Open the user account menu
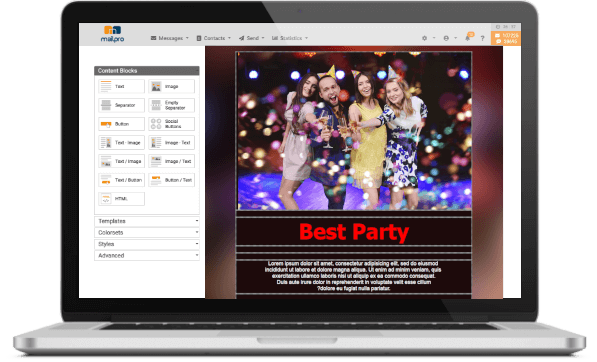597x362 pixels. (x=449, y=38)
